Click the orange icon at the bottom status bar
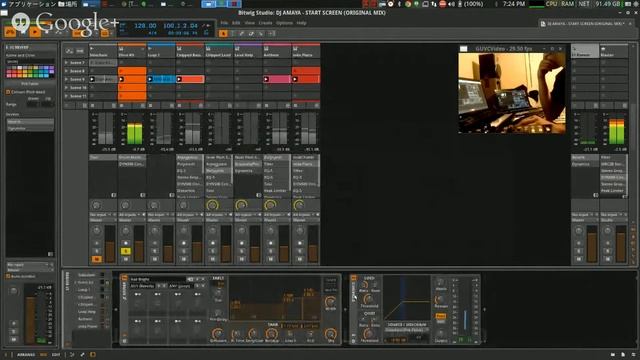640x360 pixels. pos(93,355)
